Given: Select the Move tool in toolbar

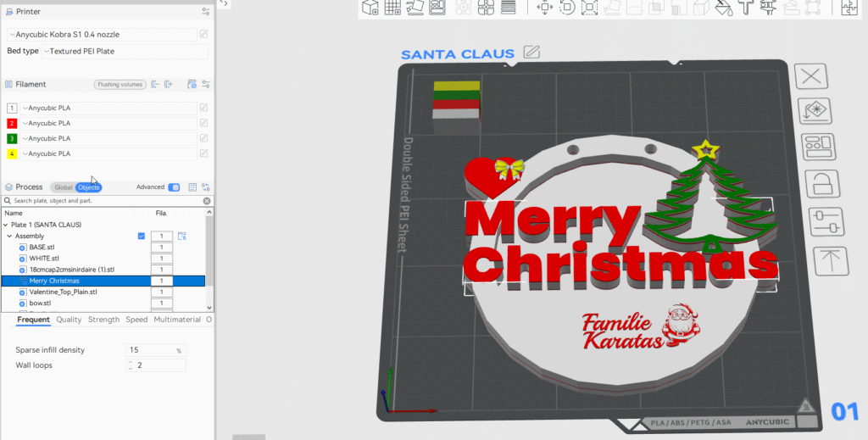Looking at the screenshot, I should (545, 8).
